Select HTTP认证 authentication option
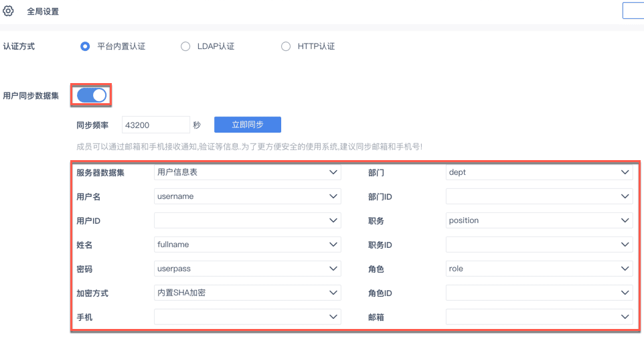 click(286, 46)
